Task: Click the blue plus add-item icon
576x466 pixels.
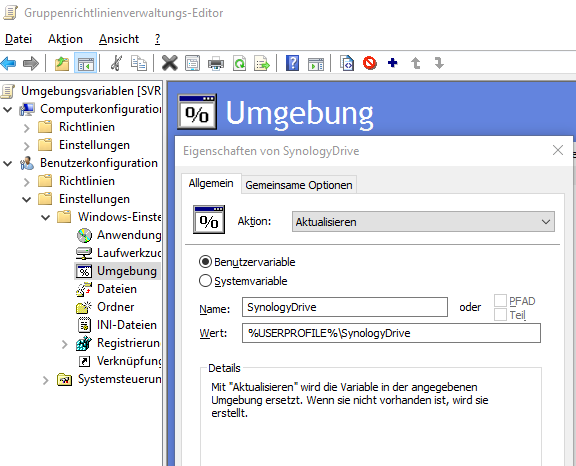Action: [393, 63]
